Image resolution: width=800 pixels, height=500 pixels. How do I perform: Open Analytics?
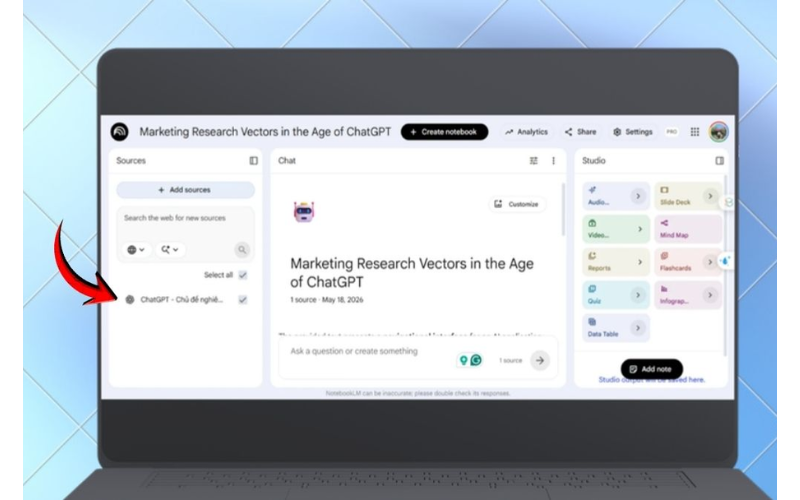click(x=526, y=132)
